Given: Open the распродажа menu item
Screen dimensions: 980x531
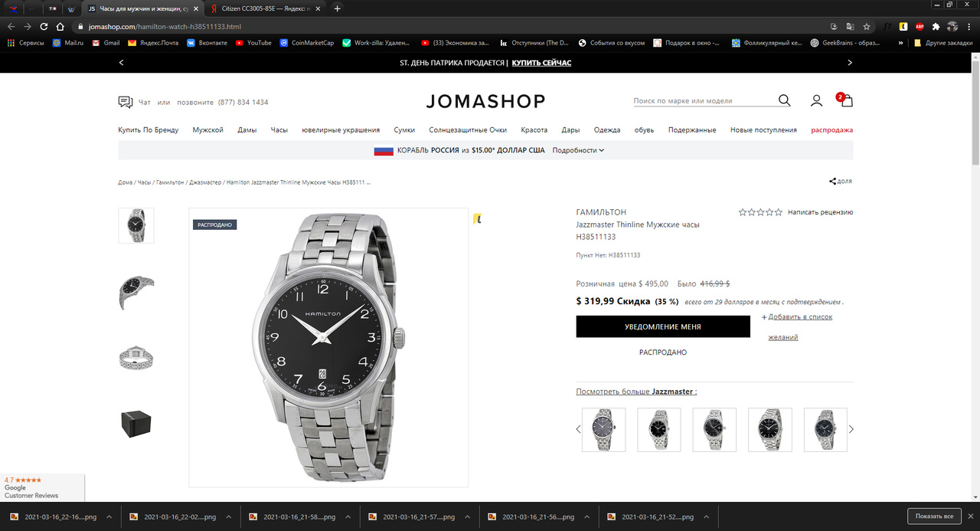Looking at the screenshot, I should [x=831, y=130].
